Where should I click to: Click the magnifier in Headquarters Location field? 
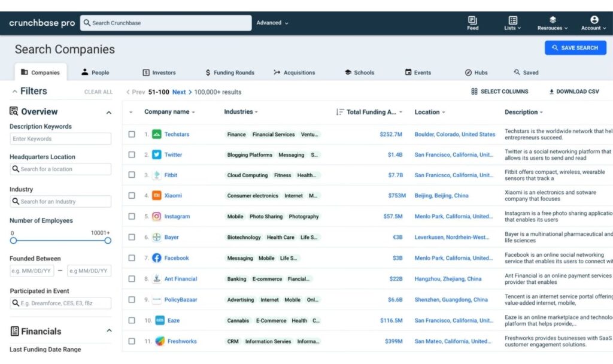tap(16, 169)
